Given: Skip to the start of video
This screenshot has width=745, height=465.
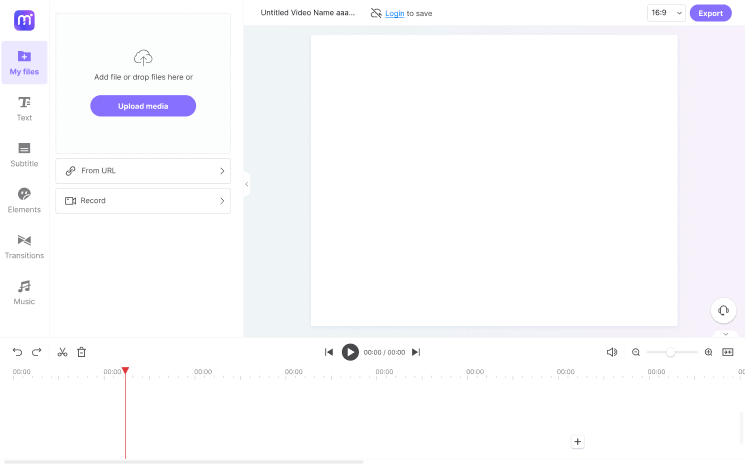Looking at the screenshot, I should click(x=329, y=352).
